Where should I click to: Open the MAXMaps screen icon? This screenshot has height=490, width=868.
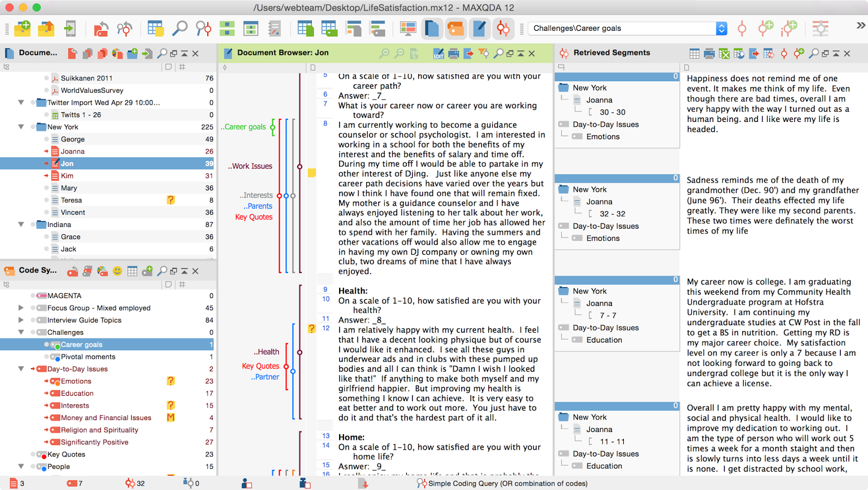pos(407,28)
